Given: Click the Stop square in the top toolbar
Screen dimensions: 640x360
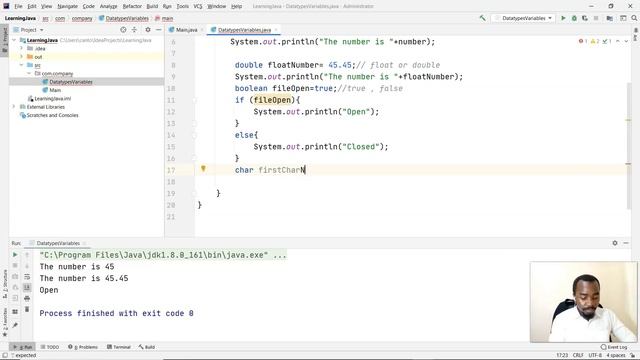Looking at the screenshot, I should [596, 18].
